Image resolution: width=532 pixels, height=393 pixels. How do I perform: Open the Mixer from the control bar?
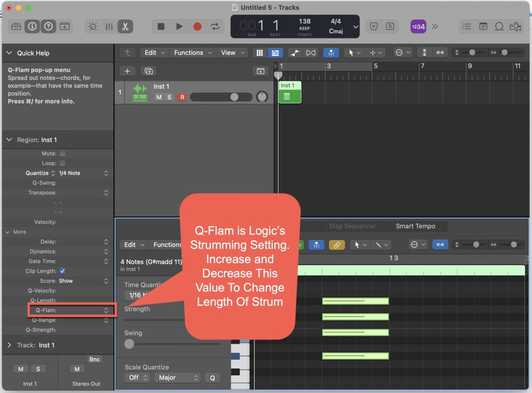coord(109,27)
